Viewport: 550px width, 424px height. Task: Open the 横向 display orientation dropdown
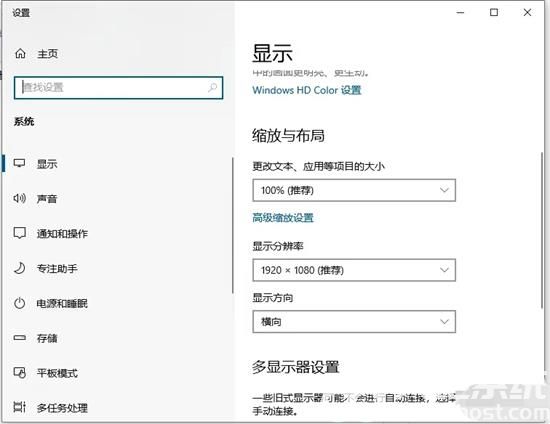[354, 321]
